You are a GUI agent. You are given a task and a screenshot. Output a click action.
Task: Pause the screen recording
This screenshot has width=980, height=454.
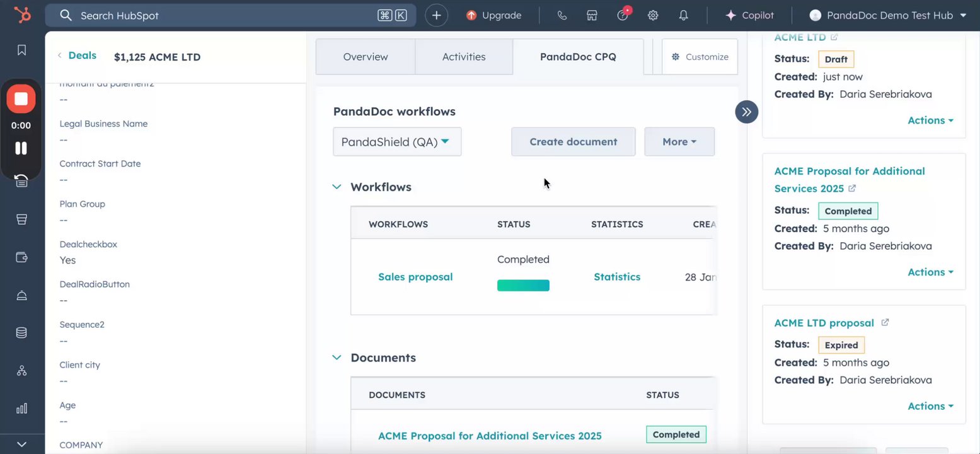(21, 148)
